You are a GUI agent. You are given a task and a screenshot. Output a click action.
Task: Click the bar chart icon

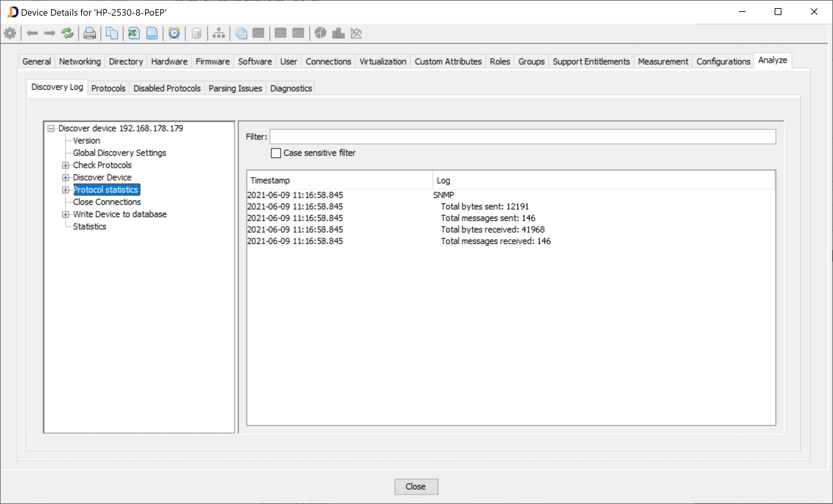(338, 33)
